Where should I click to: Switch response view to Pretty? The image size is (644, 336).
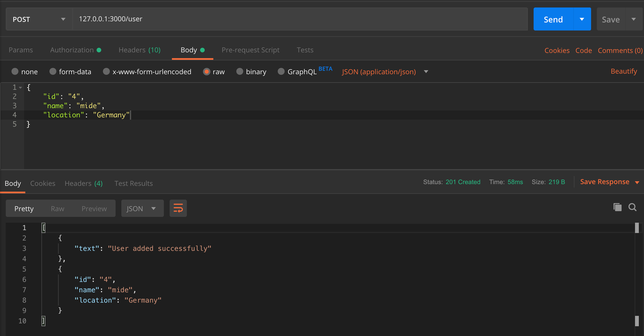pos(24,209)
